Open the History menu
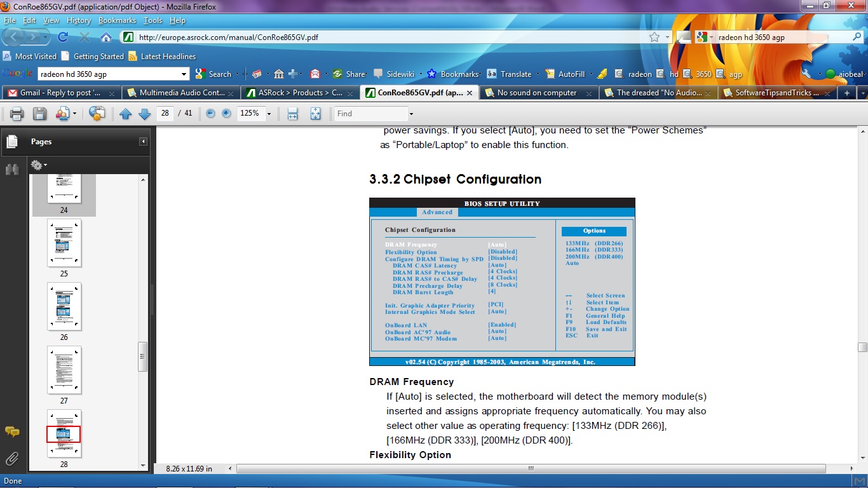 pos(79,20)
